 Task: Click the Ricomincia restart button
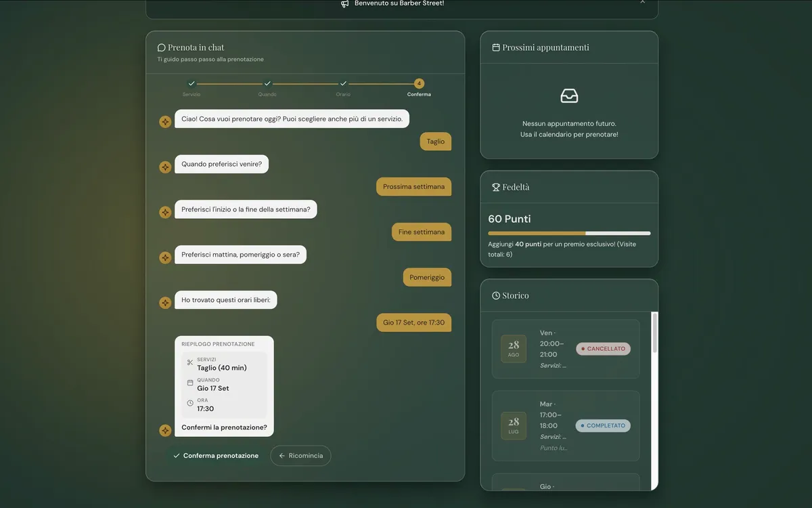point(300,456)
